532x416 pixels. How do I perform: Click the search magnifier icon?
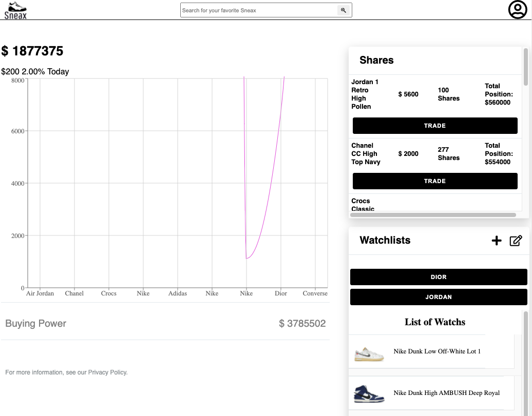(x=344, y=10)
